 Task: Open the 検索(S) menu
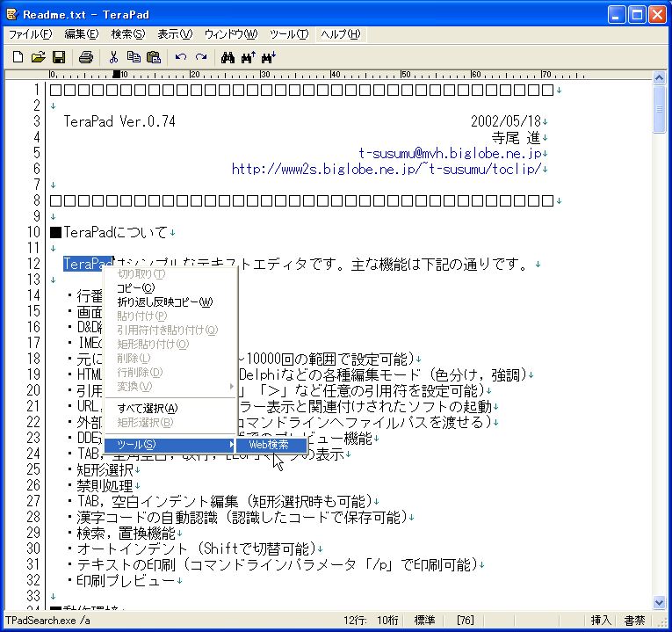pyautogui.click(x=128, y=34)
